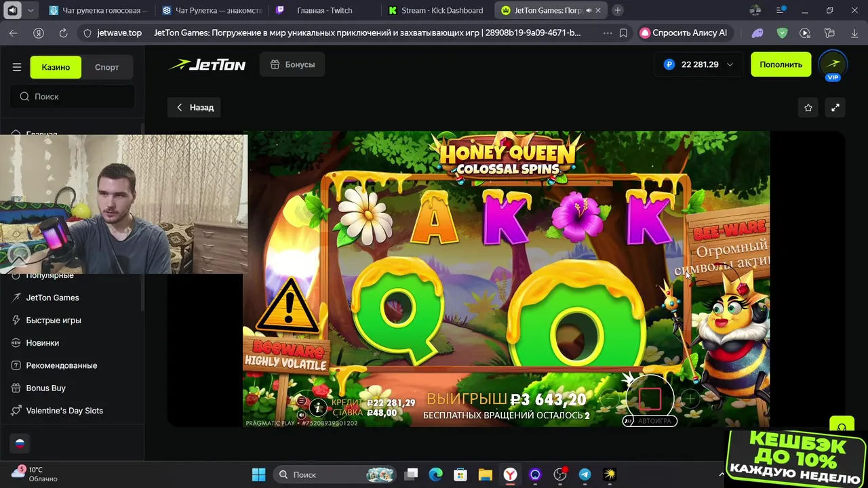This screenshot has height=488, width=868.
Task: Open the hamburger menu in JetTon sidebar
Action: click(x=17, y=67)
